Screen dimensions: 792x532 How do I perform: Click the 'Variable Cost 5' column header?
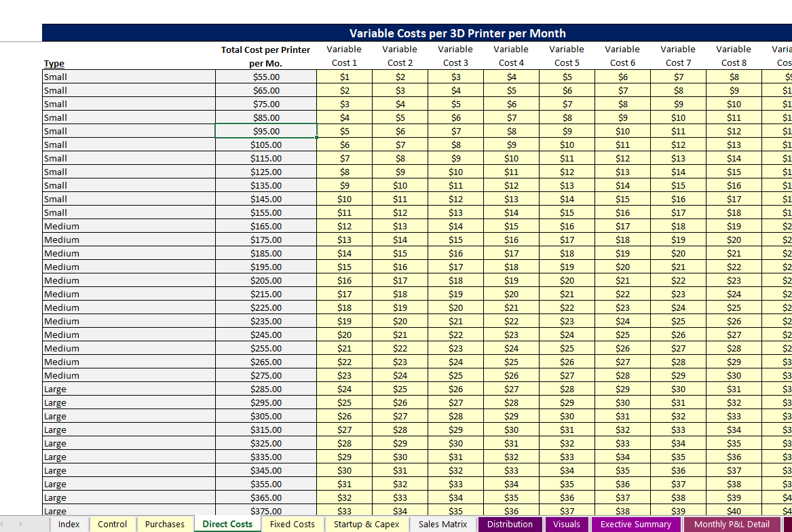click(x=567, y=56)
